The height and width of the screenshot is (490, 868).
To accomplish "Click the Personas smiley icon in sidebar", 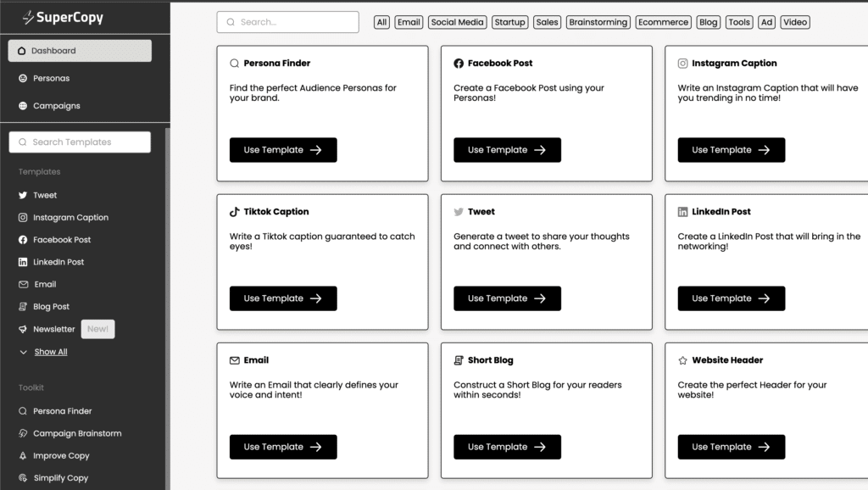I will 23,79.
